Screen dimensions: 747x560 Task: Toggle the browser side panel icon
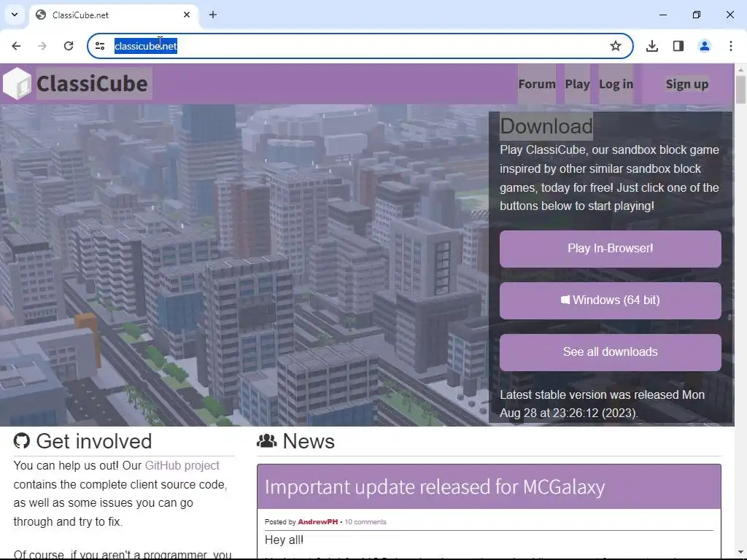point(678,46)
